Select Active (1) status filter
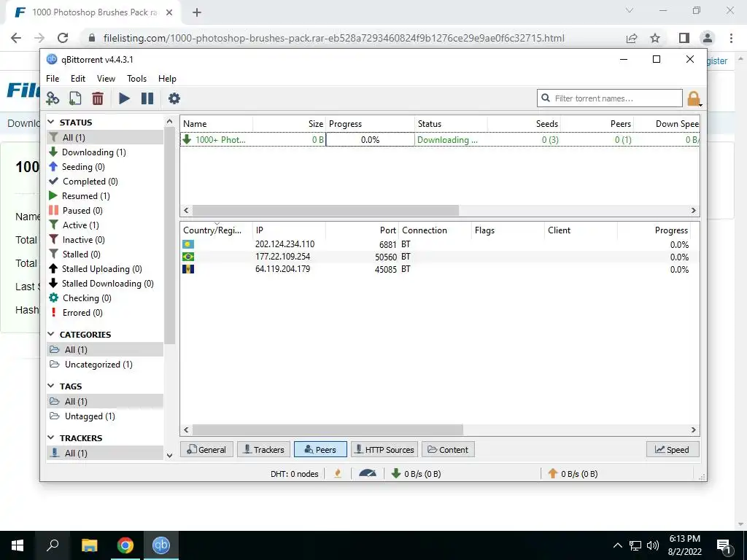Screen dimensions: 747x560 tap(105, 225)
